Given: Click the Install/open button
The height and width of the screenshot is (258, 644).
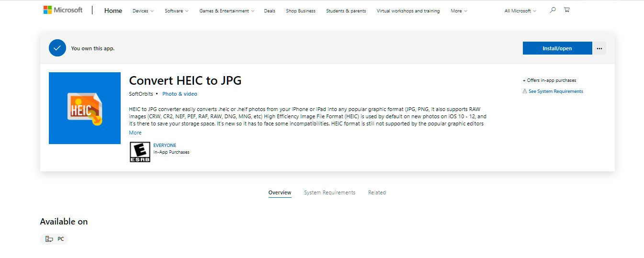Looking at the screenshot, I should click(557, 48).
